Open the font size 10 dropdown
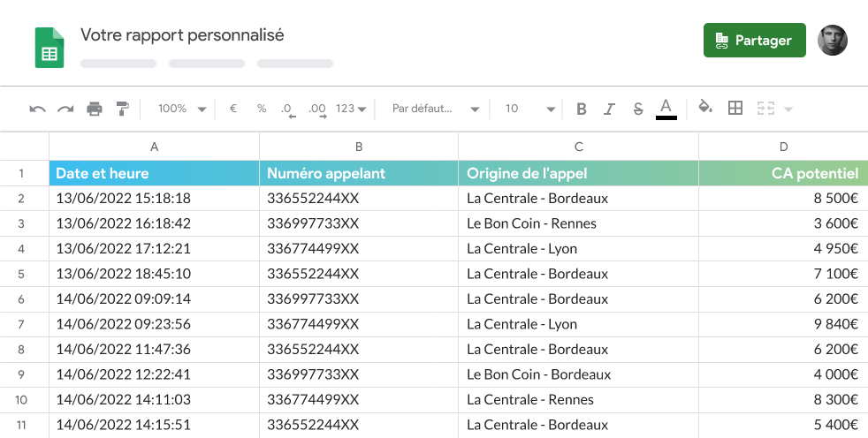 click(529, 109)
